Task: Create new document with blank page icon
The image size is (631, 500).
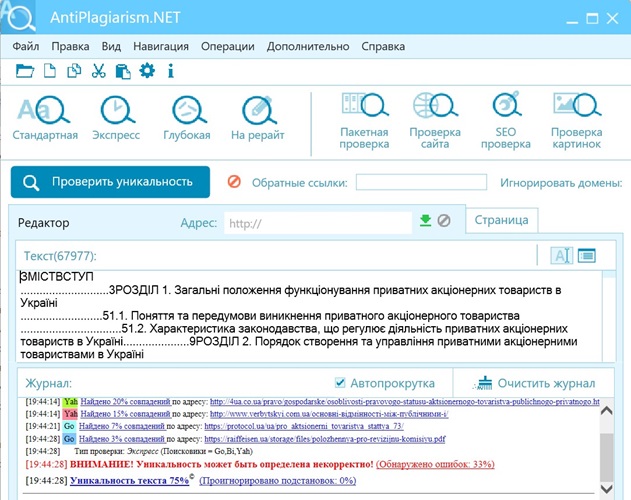Action: pyautogui.click(x=49, y=71)
